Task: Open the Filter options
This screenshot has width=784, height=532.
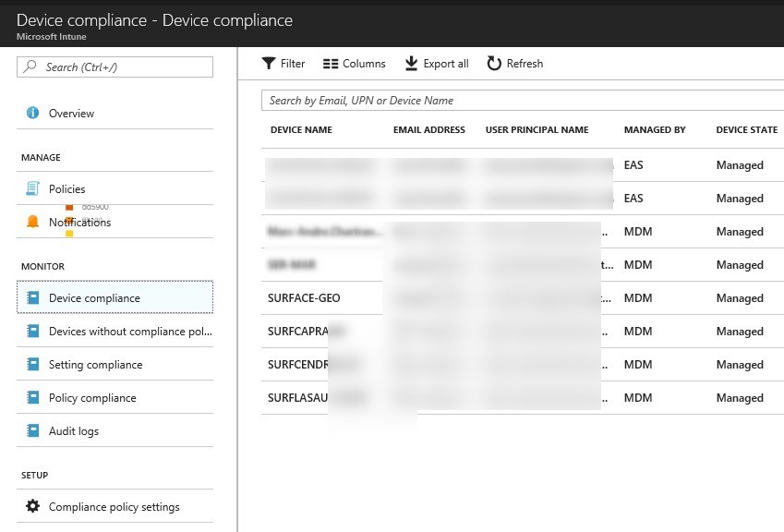Action: [x=283, y=64]
